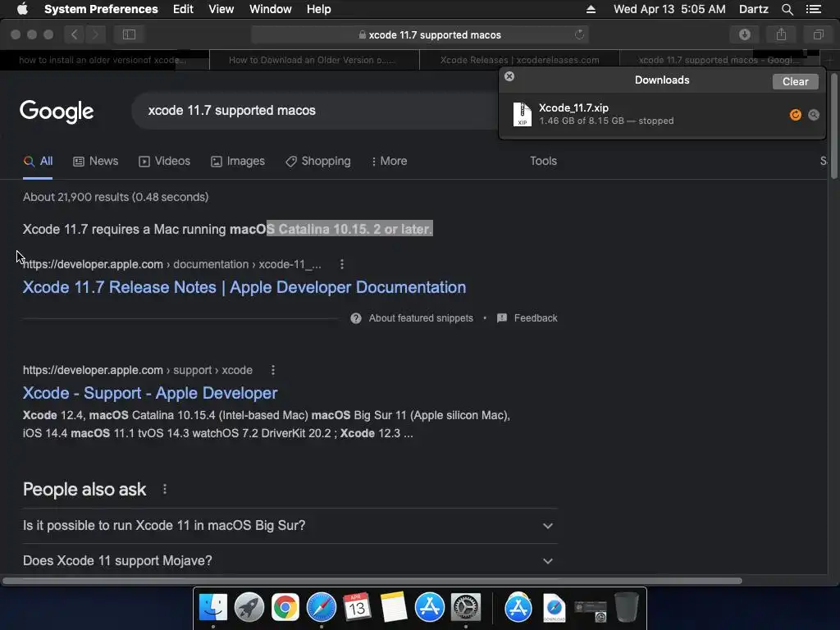Viewport: 840px width, 630px height.
Task: Switch to Shopping results
Action: point(318,161)
